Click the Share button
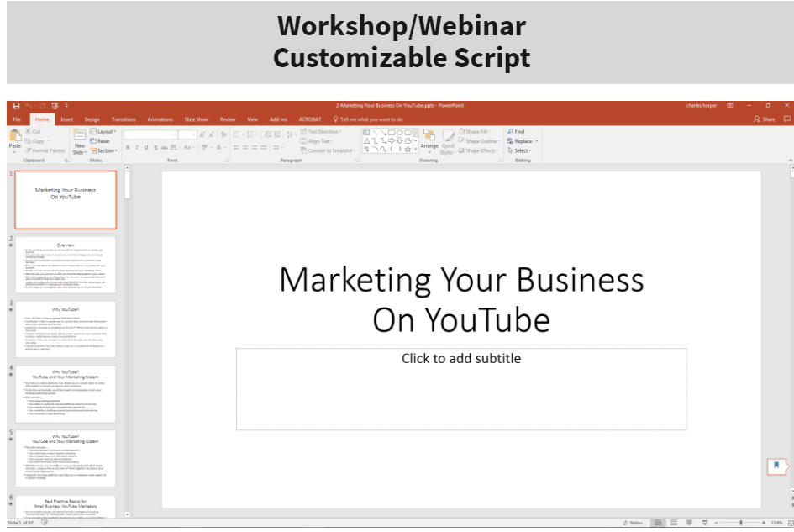The image size is (794, 532). pyautogui.click(x=765, y=119)
